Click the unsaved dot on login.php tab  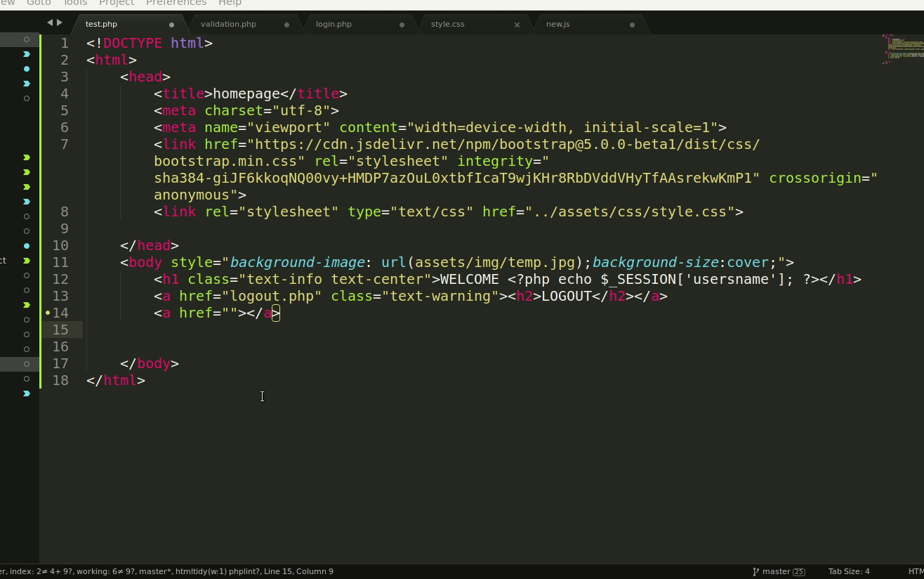402,25
